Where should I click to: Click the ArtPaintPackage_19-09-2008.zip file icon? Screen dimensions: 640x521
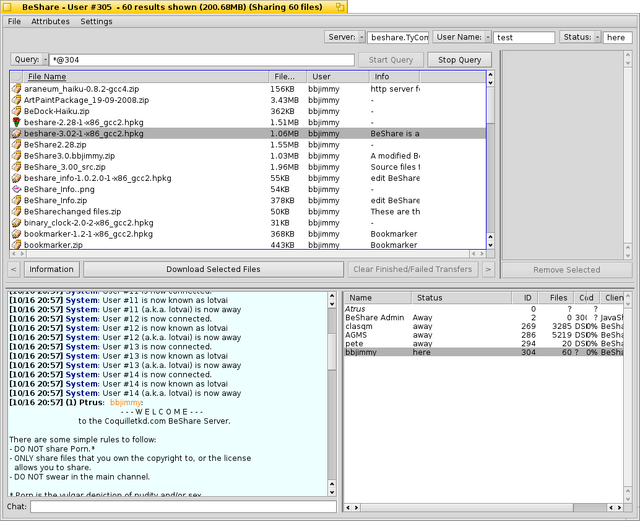[16, 100]
